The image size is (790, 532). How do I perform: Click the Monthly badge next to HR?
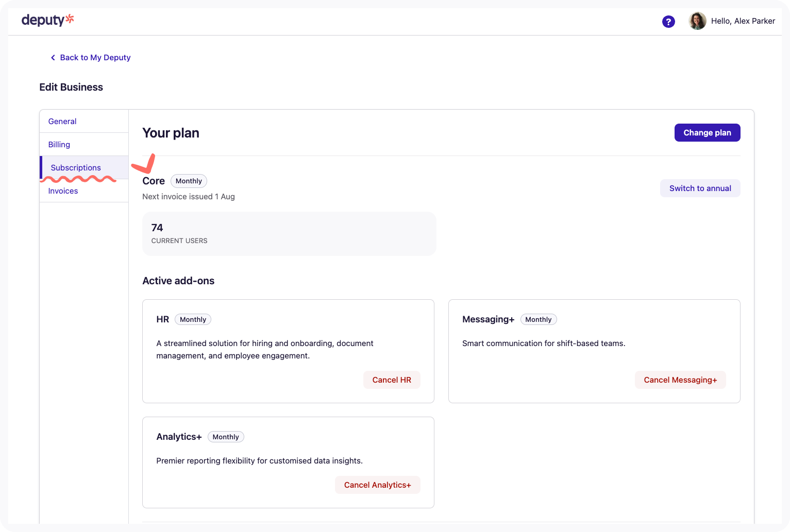click(193, 319)
